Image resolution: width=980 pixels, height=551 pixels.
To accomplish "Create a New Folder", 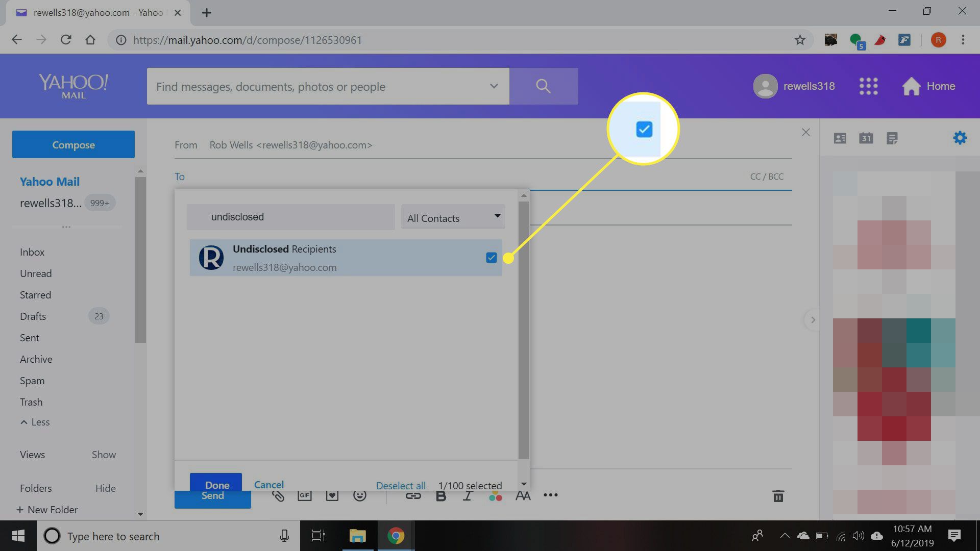I will 47,510.
